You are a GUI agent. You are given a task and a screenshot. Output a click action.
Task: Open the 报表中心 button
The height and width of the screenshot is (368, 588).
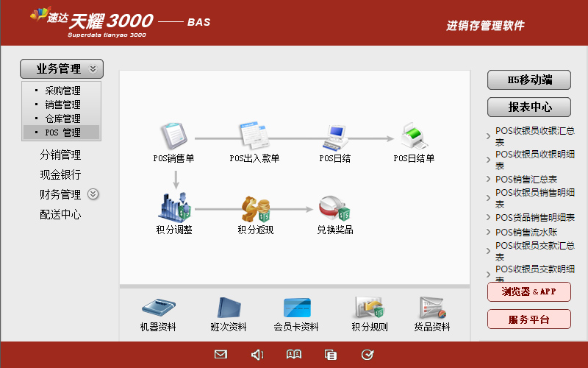click(529, 107)
